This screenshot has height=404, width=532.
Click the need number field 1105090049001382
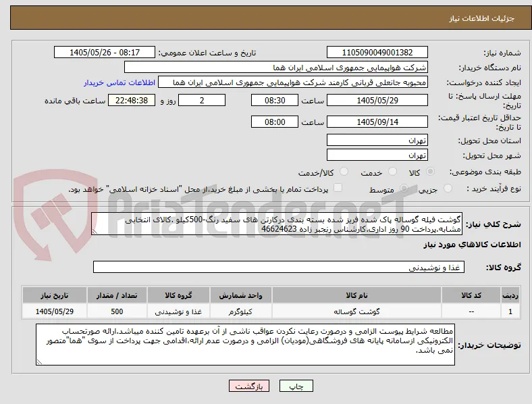[377, 52]
